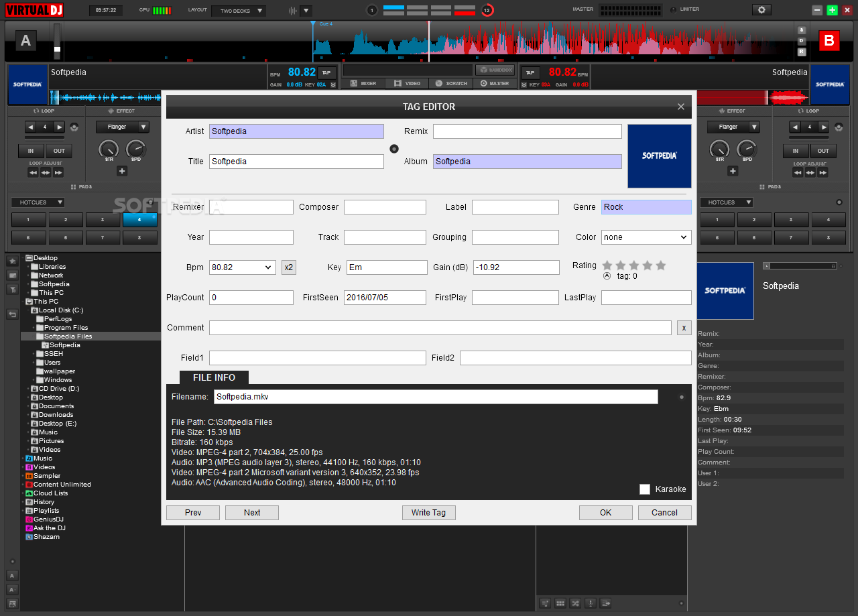Click into the Filename input field

(x=435, y=397)
